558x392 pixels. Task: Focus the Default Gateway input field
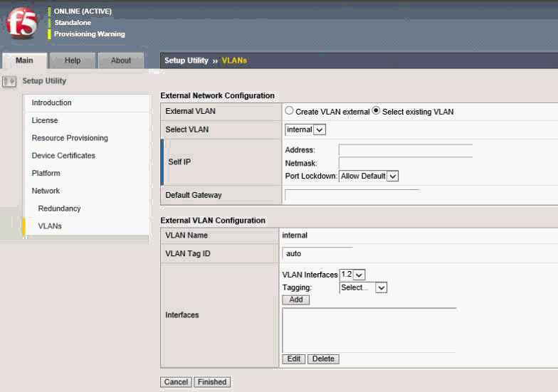point(352,195)
